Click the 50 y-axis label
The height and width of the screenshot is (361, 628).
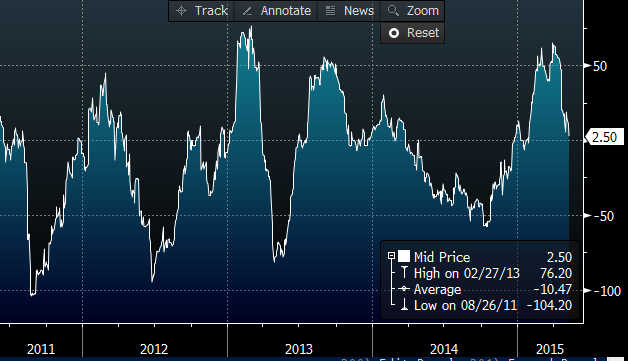pos(600,66)
